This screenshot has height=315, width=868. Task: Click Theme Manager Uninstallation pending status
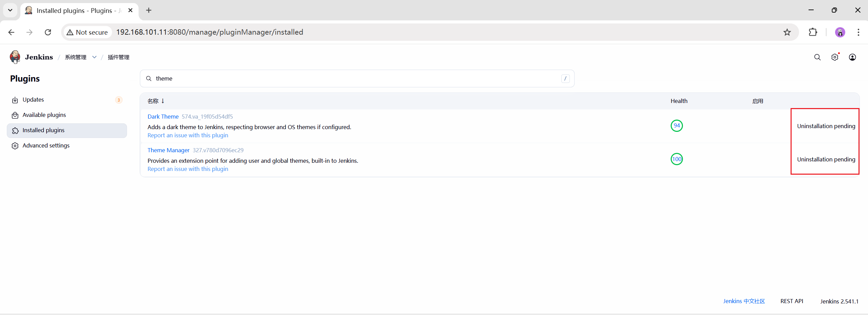point(826,159)
